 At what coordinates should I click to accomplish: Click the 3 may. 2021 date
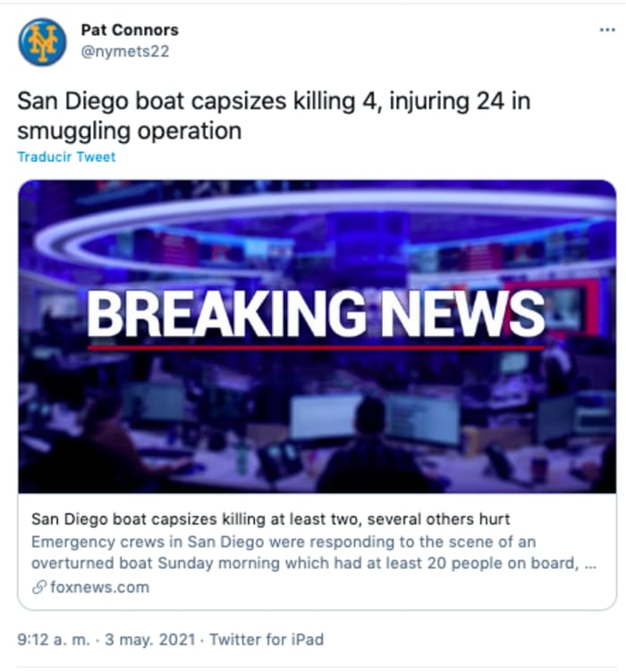point(150,640)
